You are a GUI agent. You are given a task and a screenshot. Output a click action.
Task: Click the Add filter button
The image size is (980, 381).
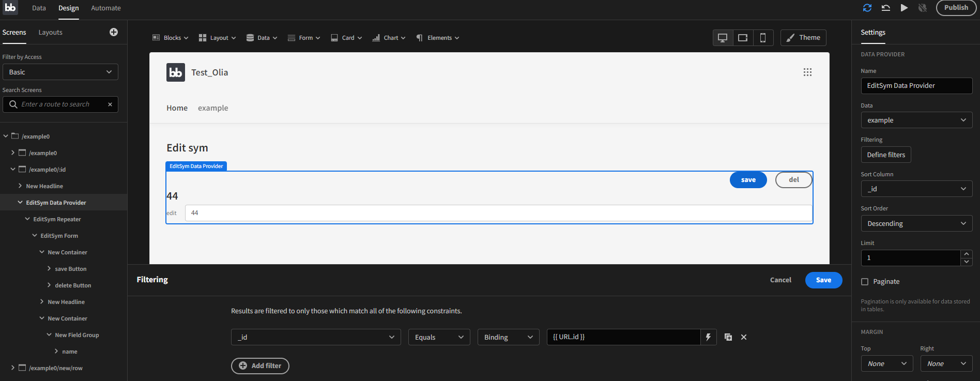tap(260, 365)
